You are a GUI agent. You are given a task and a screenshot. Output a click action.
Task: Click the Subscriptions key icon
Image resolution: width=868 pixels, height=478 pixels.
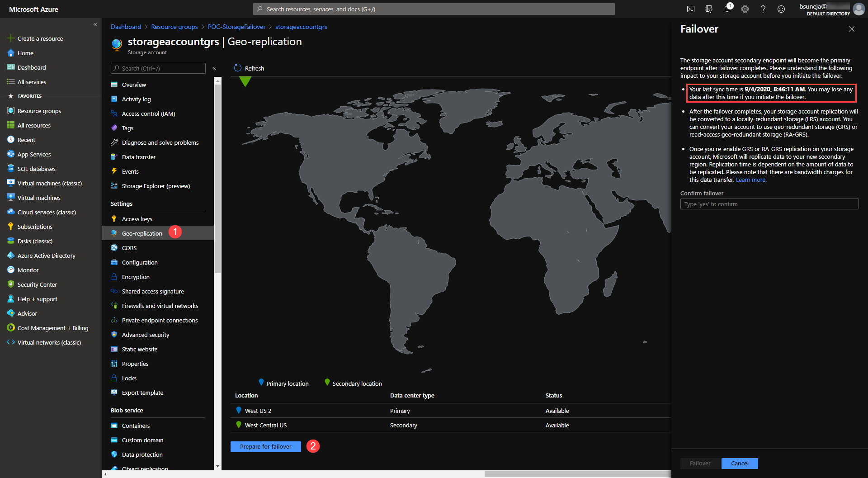pos(11,227)
